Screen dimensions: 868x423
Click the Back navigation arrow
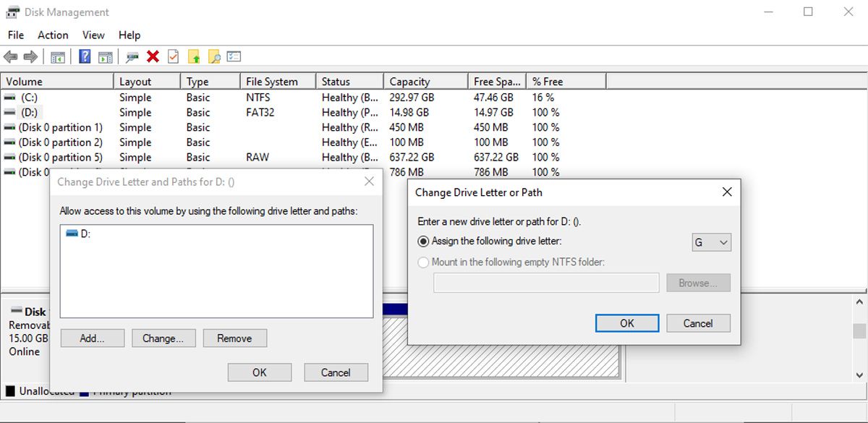pos(10,57)
